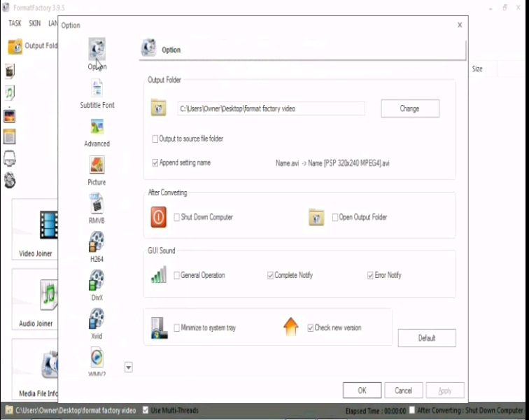
Task: Click the Open Output Folder icon
Action: [x=316, y=217]
